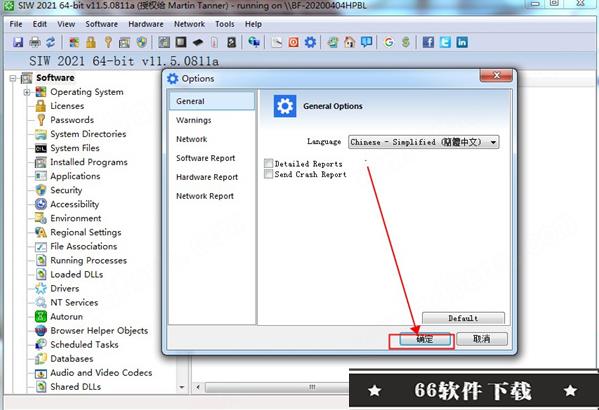
Task: Switch to Network options tab
Action: point(192,139)
